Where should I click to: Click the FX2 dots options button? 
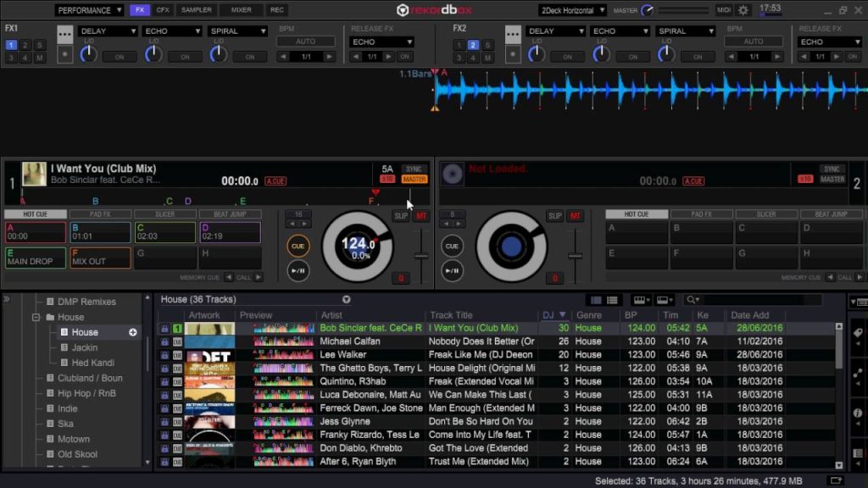click(513, 34)
